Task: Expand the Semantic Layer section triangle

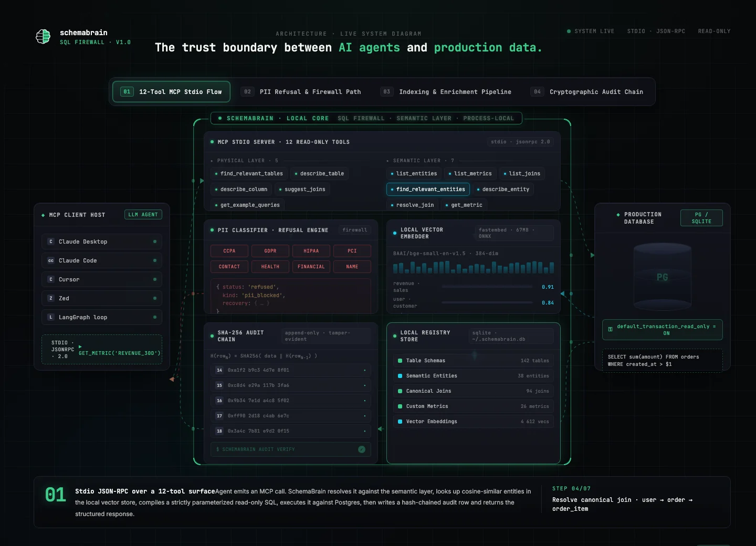Action: point(388,161)
